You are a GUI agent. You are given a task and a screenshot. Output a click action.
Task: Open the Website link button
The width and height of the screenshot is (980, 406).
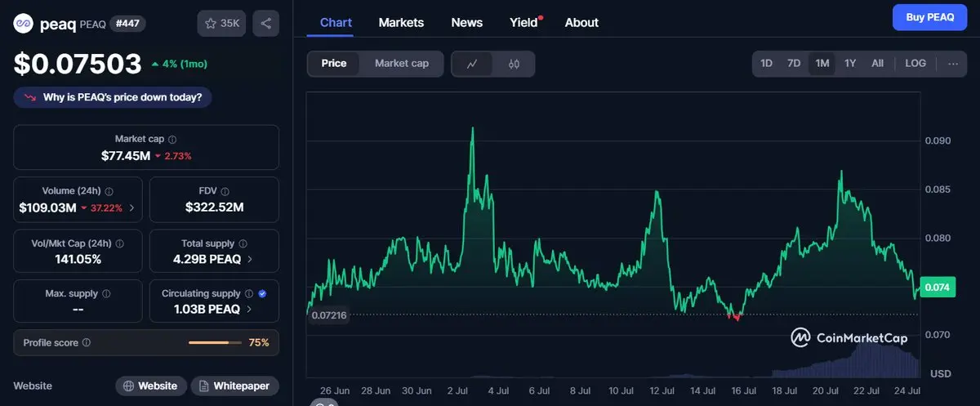click(151, 386)
